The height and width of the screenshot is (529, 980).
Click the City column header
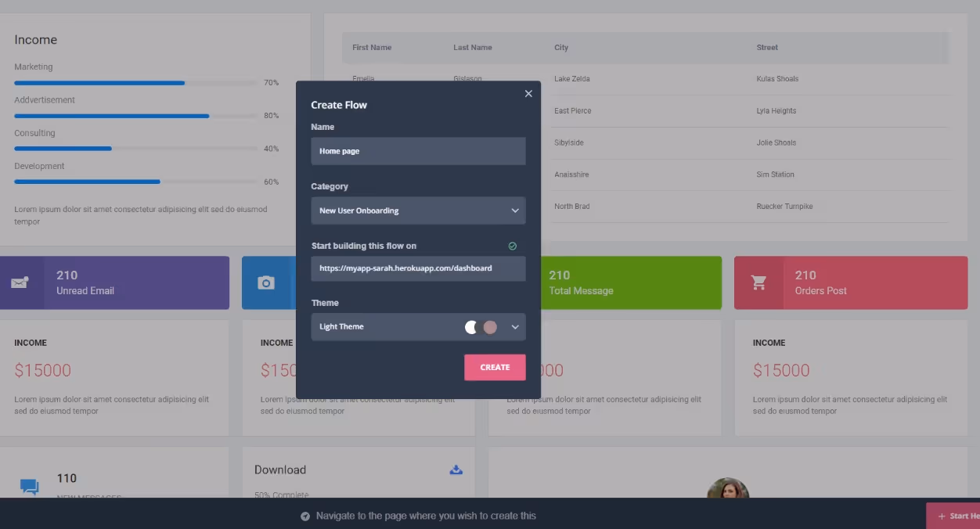[x=561, y=48]
